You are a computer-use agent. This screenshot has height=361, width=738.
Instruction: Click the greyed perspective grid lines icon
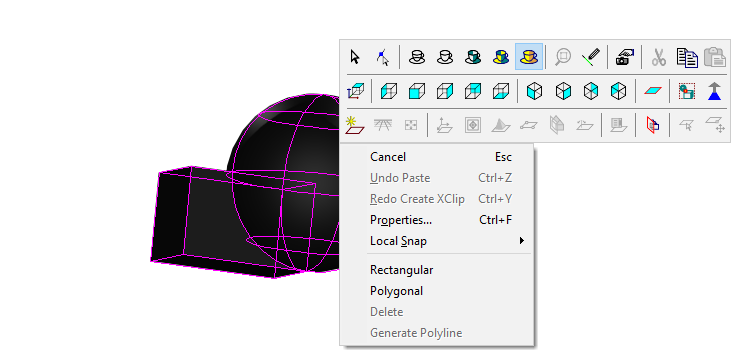tap(383, 125)
